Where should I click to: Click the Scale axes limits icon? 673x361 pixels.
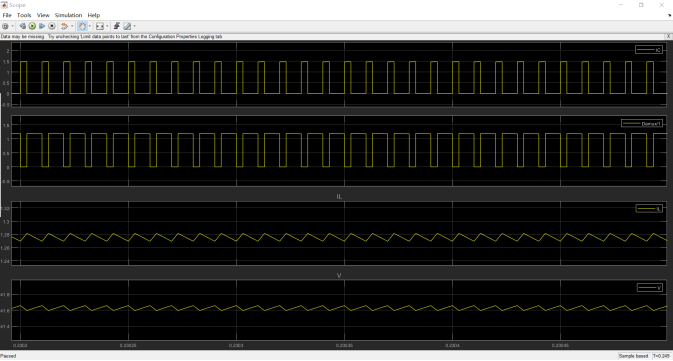100,26
